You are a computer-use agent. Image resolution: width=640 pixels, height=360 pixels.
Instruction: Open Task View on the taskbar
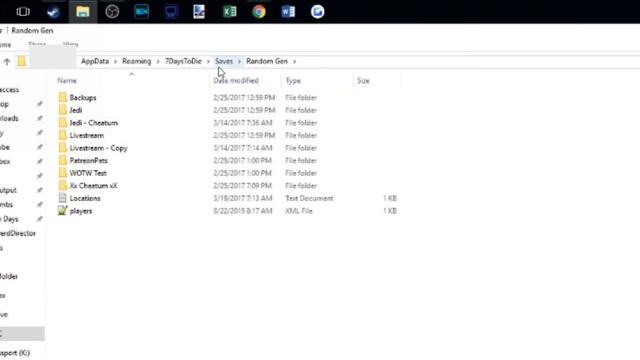[23, 12]
